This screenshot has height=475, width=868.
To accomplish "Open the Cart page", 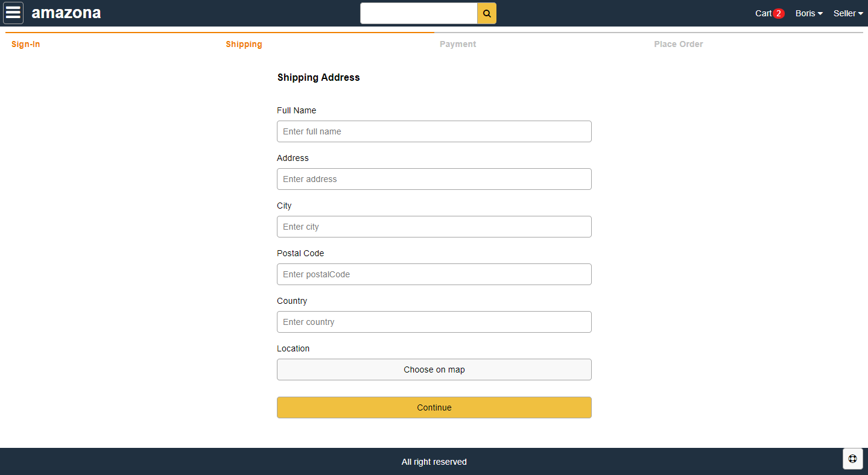I will tap(764, 13).
